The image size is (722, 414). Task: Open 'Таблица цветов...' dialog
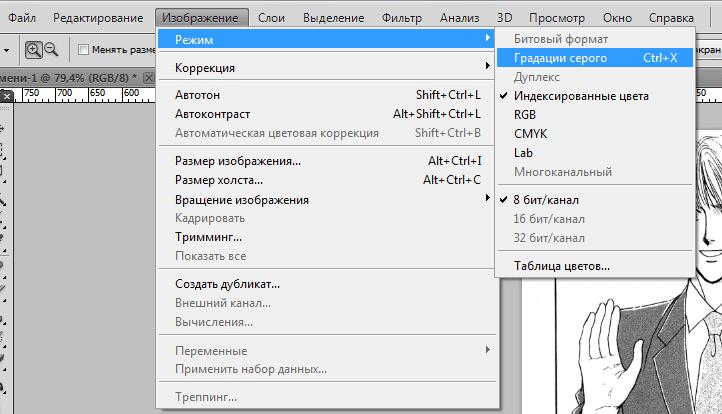tap(561, 266)
